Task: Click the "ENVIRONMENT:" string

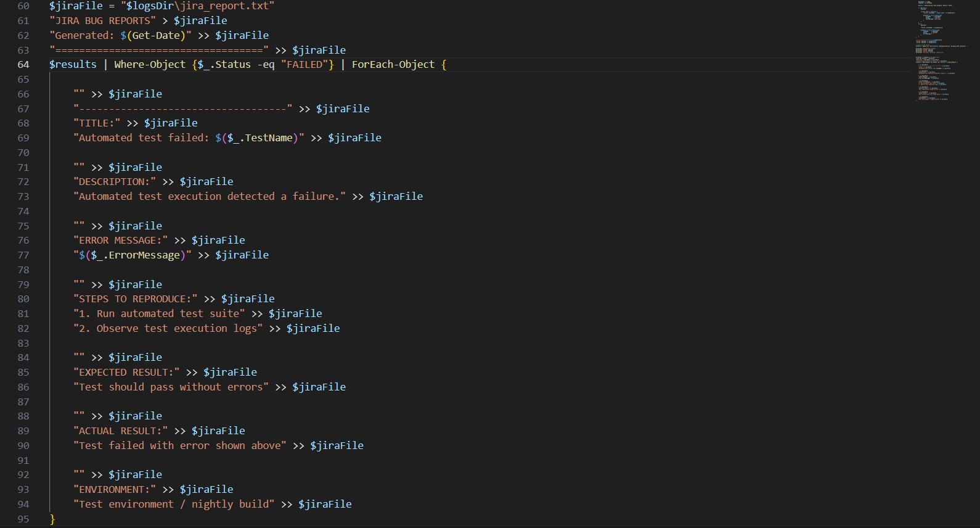Action: (115, 490)
